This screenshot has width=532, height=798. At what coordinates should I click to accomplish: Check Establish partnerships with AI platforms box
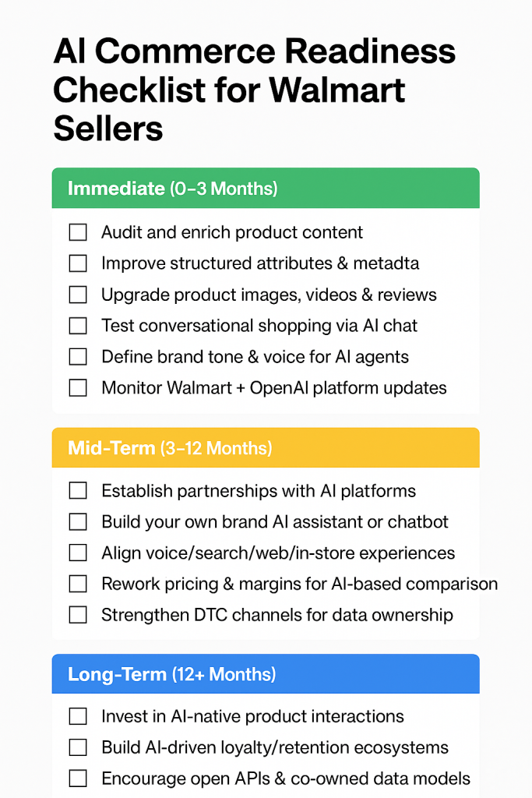pyautogui.click(x=78, y=491)
